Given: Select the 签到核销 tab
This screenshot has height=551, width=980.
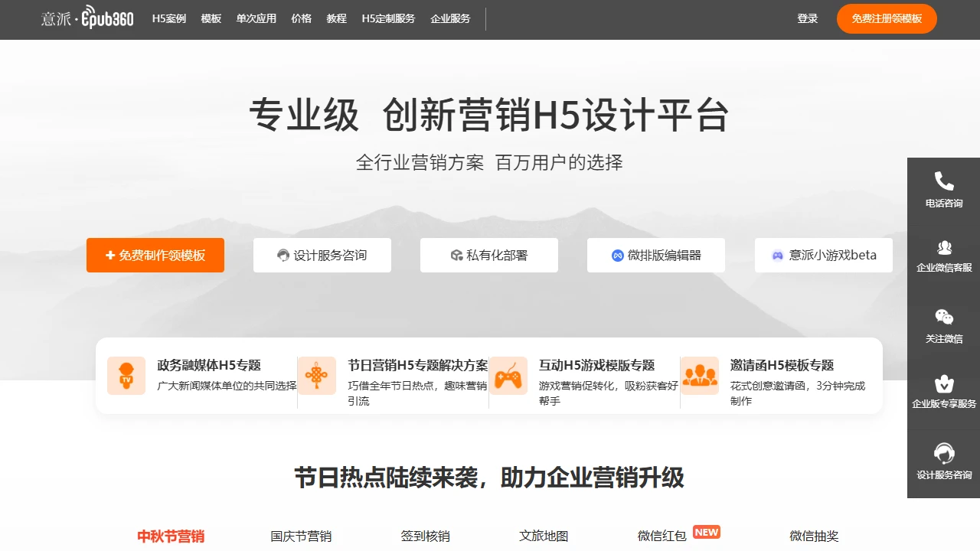Looking at the screenshot, I should coord(426,536).
